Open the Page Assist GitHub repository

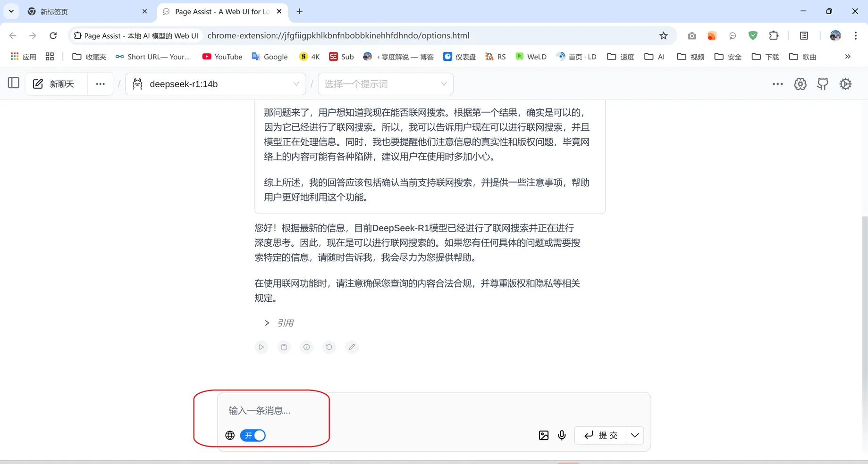822,83
